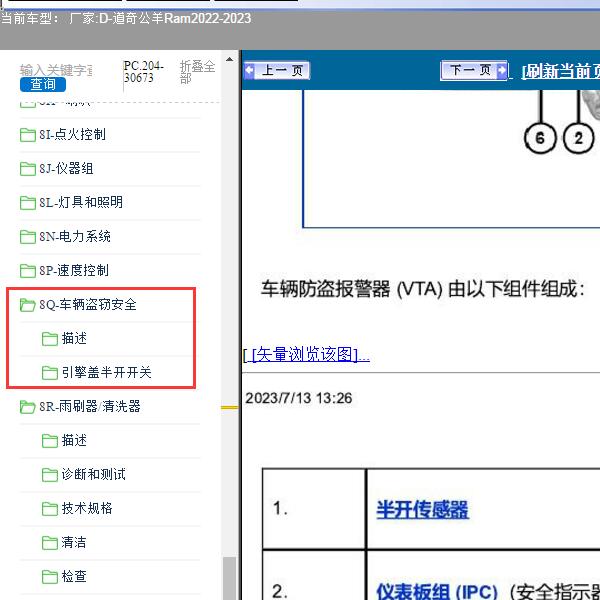Select the 引擎盖半开开关 item
The height and width of the screenshot is (600, 600).
click(106, 372)
